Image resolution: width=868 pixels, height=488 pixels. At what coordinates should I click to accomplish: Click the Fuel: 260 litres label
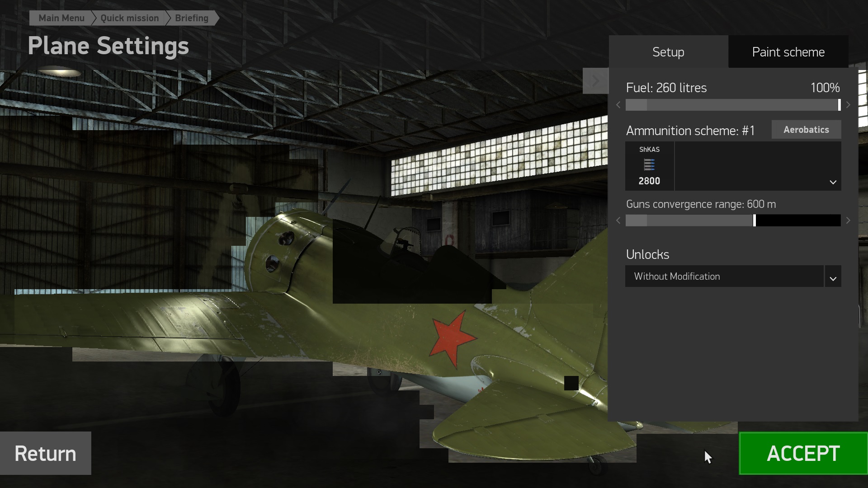(x=666, y=88)
